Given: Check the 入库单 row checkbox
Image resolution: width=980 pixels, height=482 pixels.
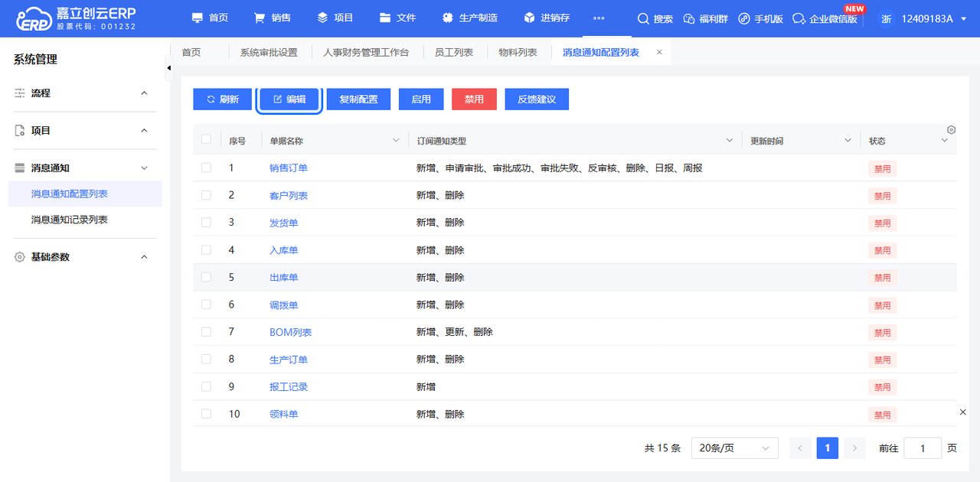Looking at the screenshot, I should tap(206, 249).
